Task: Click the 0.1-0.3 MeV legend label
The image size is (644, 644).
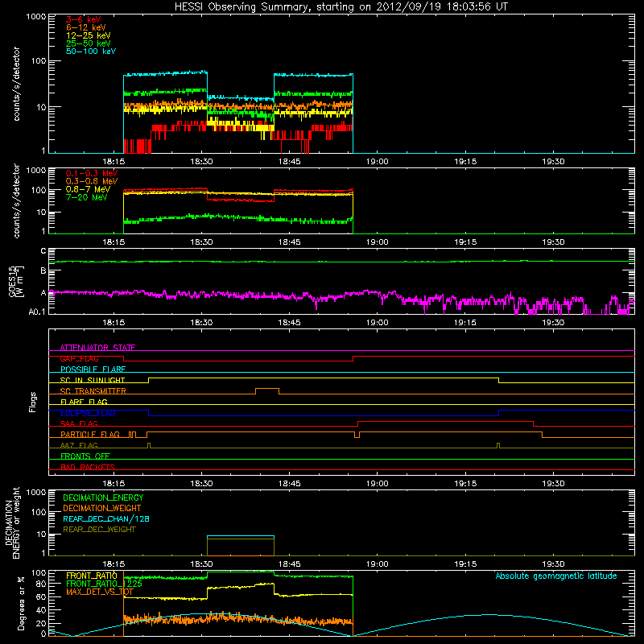Action: click(x=92, y=174)
